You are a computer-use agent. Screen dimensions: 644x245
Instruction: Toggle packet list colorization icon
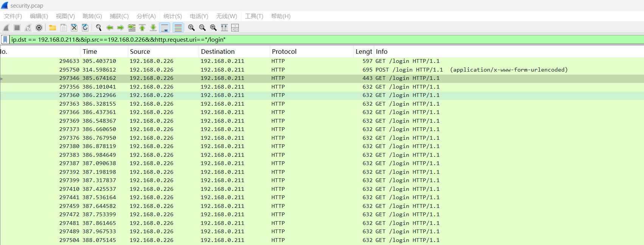click(x=178, y=28)
